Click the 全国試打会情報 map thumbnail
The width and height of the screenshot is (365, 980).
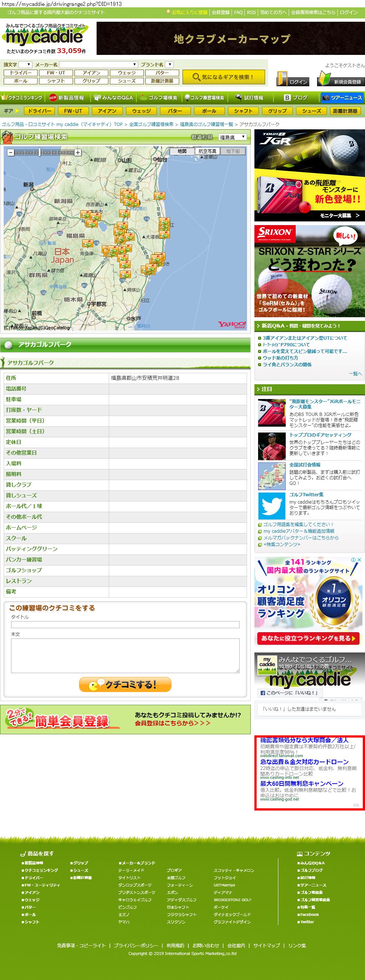click(272, 476)
